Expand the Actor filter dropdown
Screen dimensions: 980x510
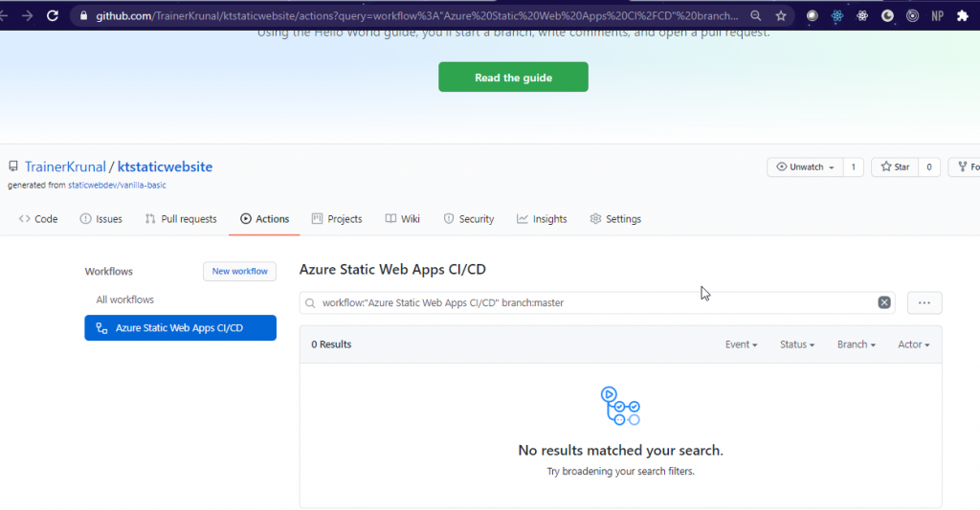pyautogui.click(x=914, y=344)
